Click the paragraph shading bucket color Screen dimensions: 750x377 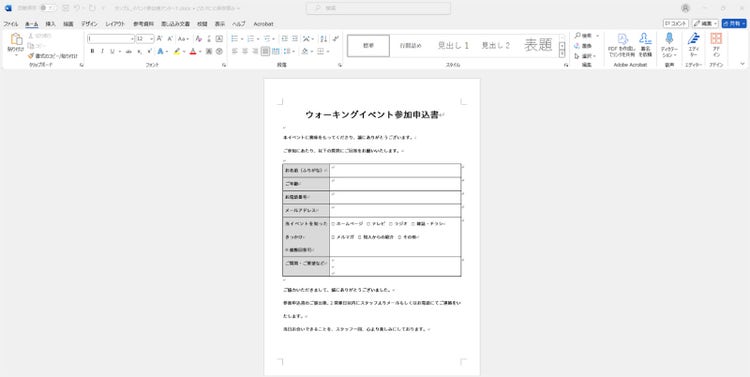click(x=304, y=51)
